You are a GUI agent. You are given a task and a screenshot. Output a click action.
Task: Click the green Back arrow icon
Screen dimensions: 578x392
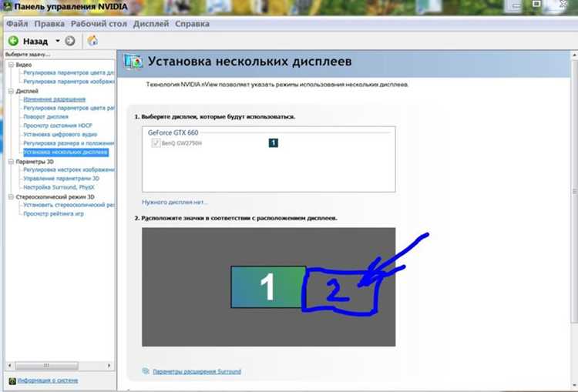coord(13,41)
